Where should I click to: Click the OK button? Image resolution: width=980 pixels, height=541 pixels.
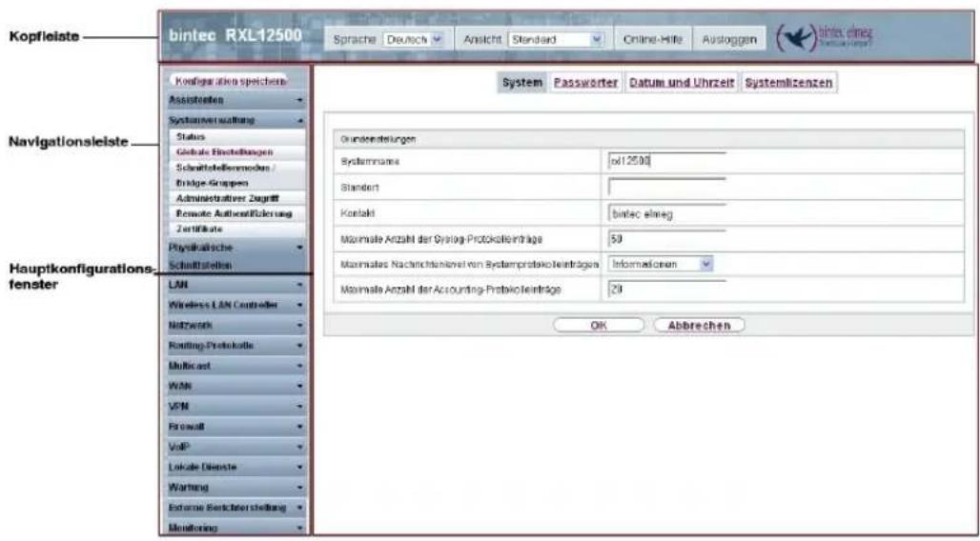(x=598, y=326)
